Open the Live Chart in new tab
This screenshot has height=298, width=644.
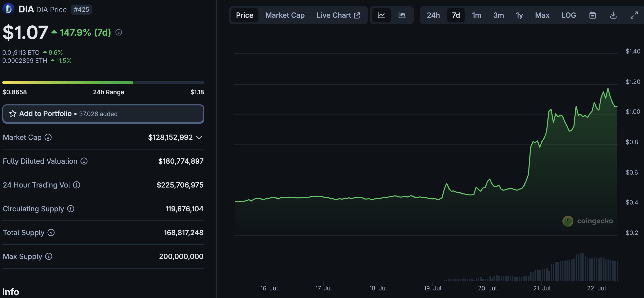click(x=338, y=15)
